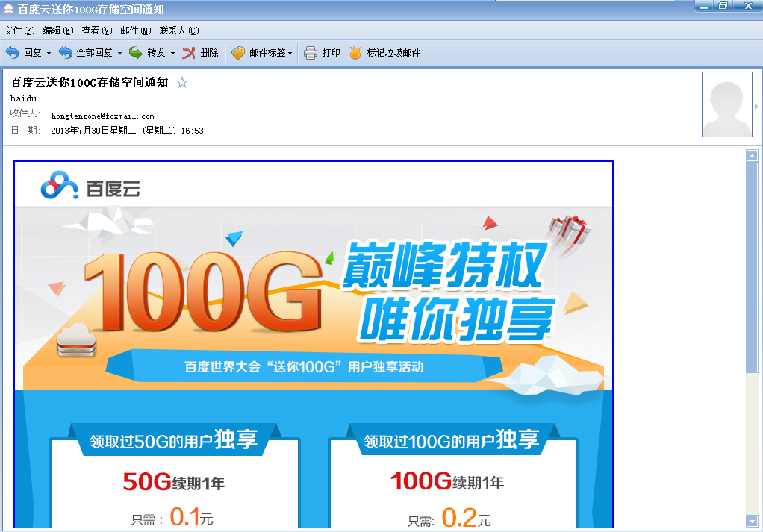The width and height of the screenshot is (763, 532).
Task: Click the Print printer icon
Action: pyautogui.click(x=311, y=52)
